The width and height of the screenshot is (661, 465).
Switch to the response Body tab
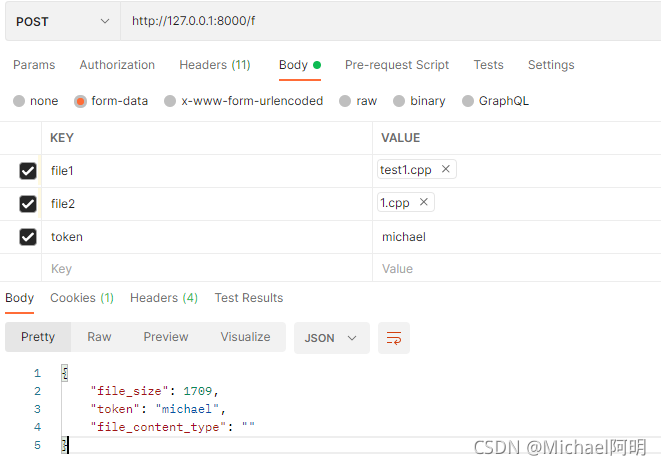point(19,298)
